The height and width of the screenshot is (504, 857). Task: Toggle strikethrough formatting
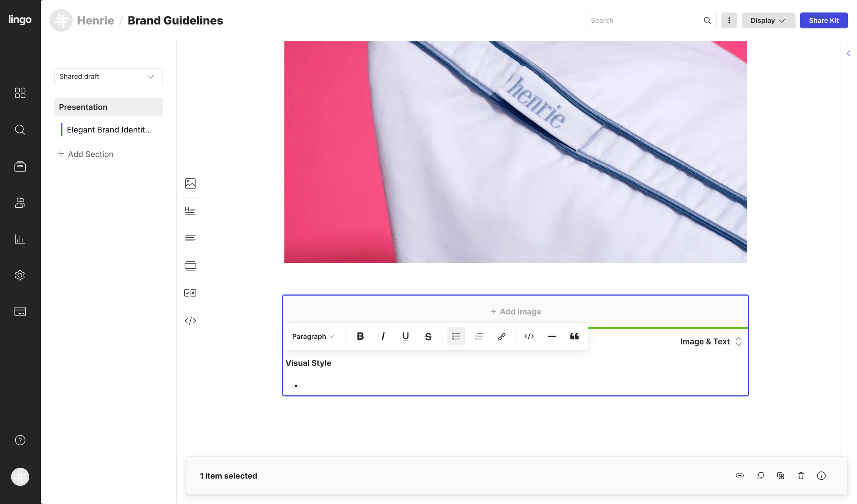(428, 336)
